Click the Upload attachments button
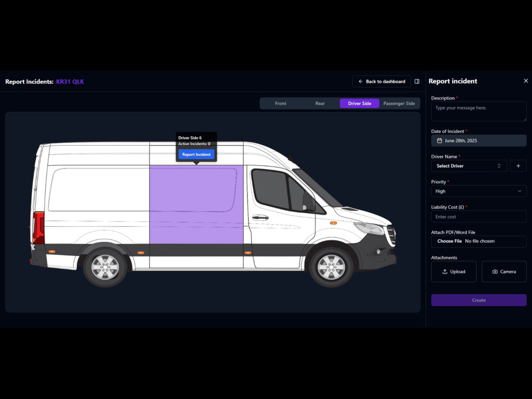This screenshot has width=532, height=399. 454,271
